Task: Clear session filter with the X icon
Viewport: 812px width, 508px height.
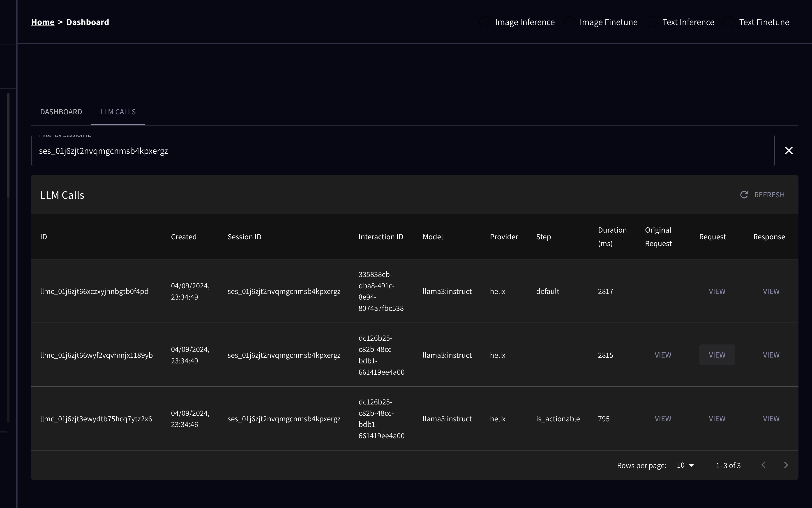Action: [x=789, y=150]
